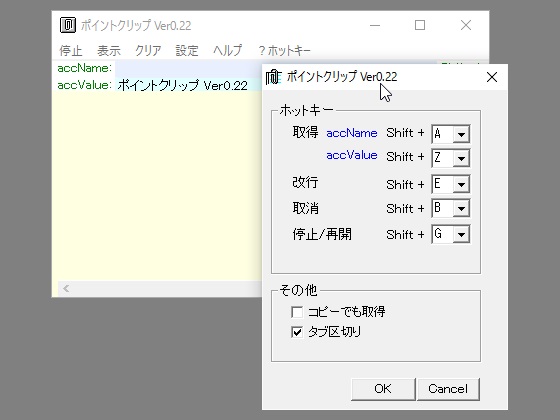Click the clip icon in the hotkey dialog title bar
The height and width of the screenshot is (420, 560).
pos(274,77)
